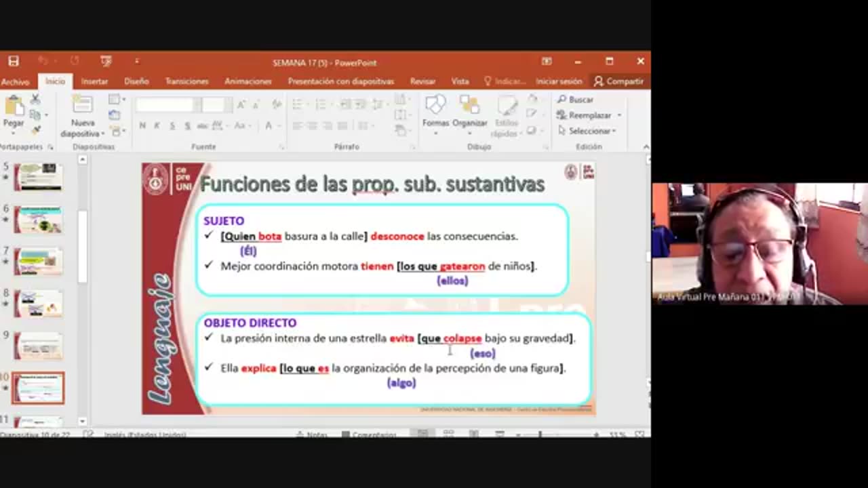Click the Nueva diapositiva icon
This screenshot has width=868, height=488.
83,105
